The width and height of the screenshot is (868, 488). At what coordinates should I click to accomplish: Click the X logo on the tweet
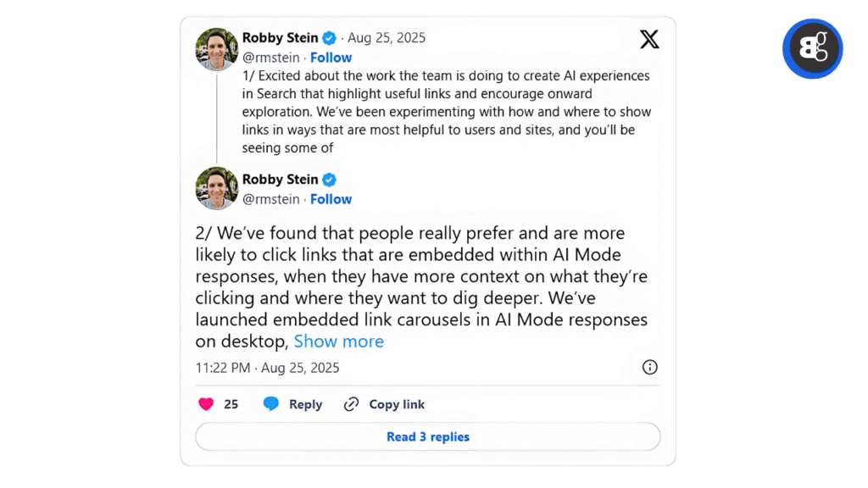click(x=649, y=39)
